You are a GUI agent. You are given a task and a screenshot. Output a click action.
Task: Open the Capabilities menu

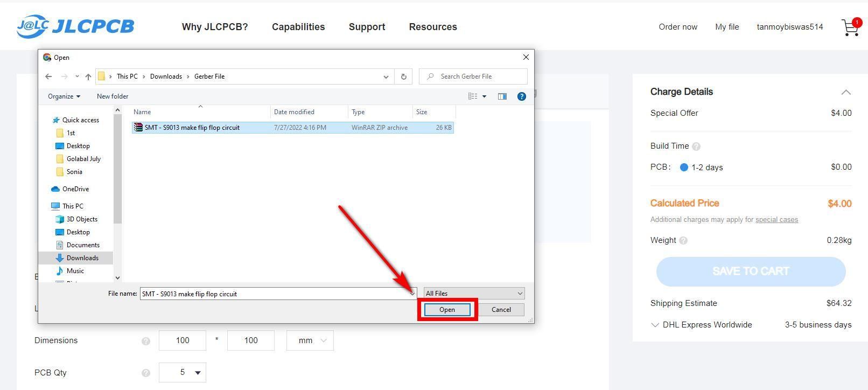click(x=298, y=27)
